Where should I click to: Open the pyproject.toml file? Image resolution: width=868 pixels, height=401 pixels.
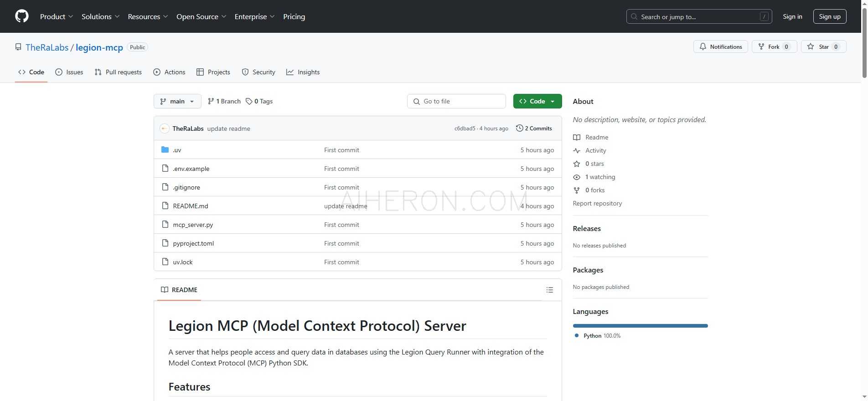(x=193, y=243)
